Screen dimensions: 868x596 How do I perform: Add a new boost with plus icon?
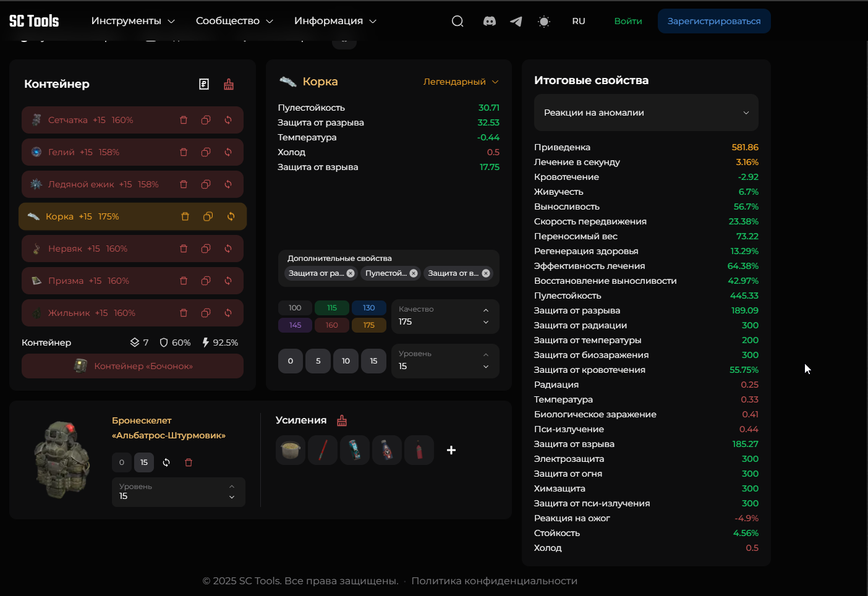(x=451, y=450)
